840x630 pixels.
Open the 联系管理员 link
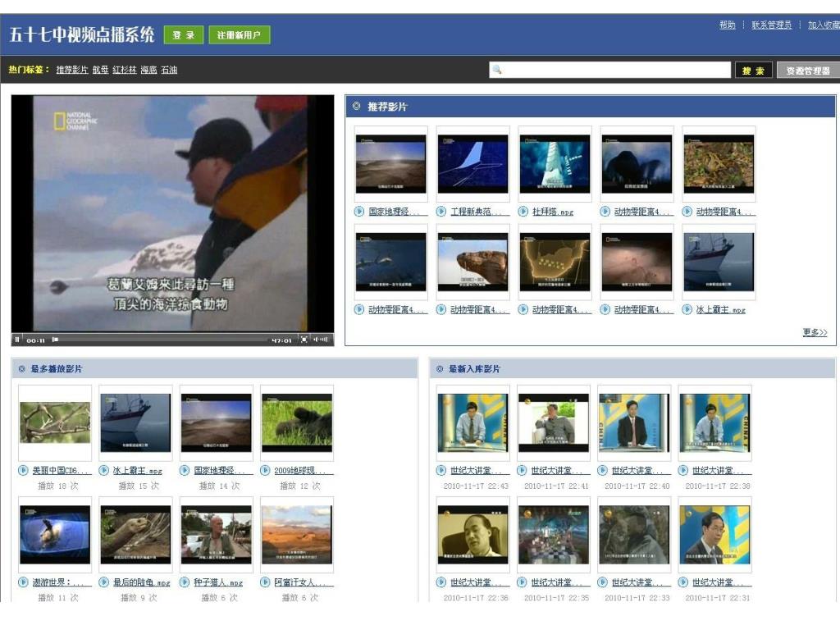click(771, 25)
